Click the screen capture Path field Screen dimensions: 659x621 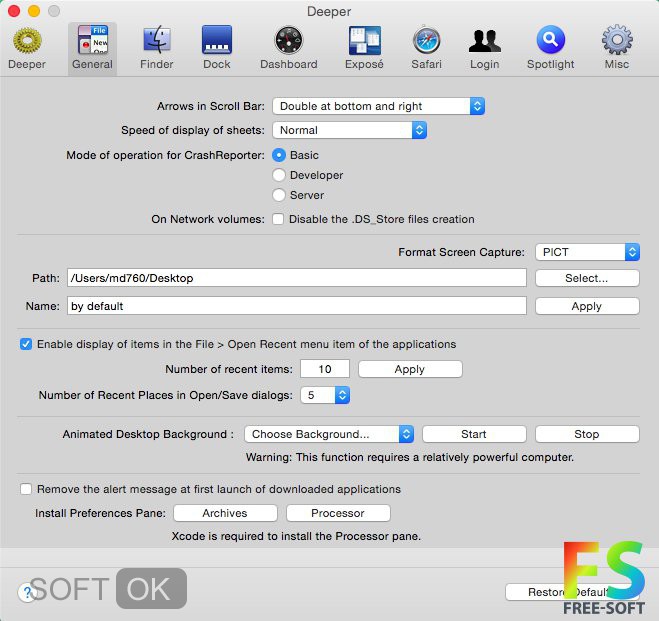pos(297,278)
